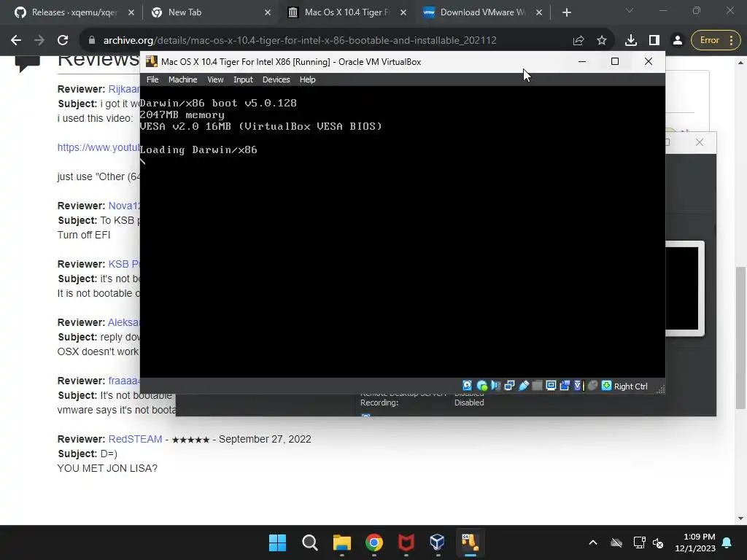Click the hard disk activity status icon
Viewport: 747px width, 560px height.
click(x=468, y=386)
